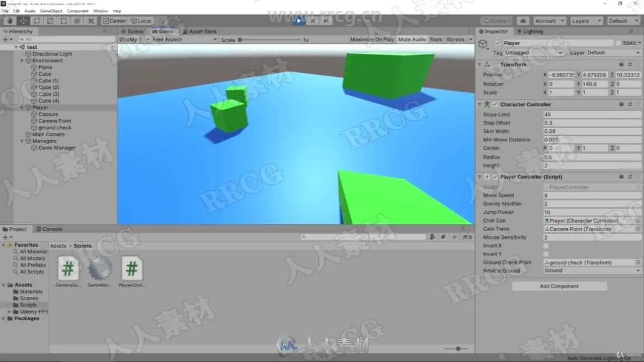644x362 pixels.
Task: Enable the Invert X checkbox
Action: [546, 246]
